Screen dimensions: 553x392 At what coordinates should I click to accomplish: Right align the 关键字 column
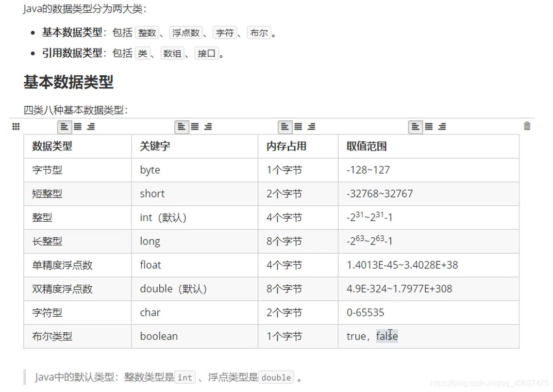click(x=208, y=127)
